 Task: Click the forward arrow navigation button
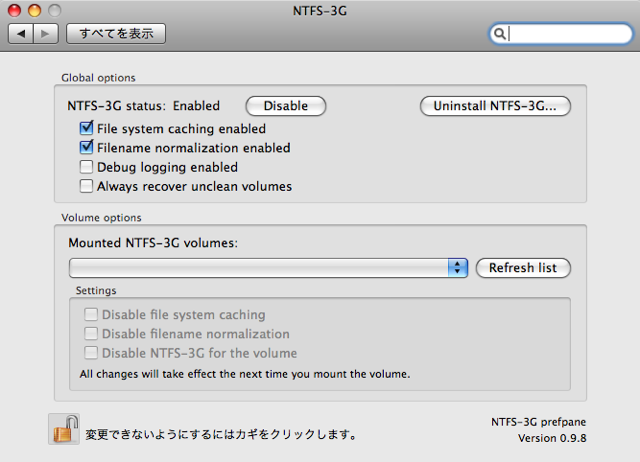pos(46,33)
